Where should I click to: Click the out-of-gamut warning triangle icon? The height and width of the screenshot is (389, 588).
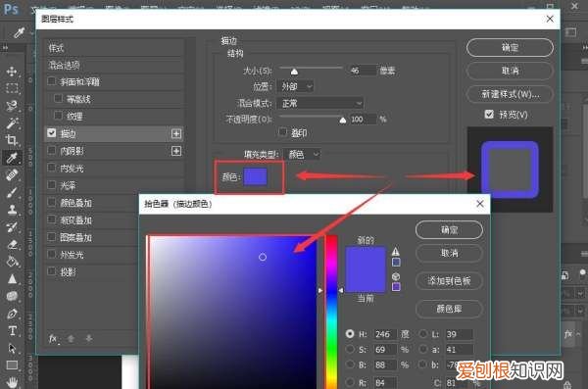(396, 251)
